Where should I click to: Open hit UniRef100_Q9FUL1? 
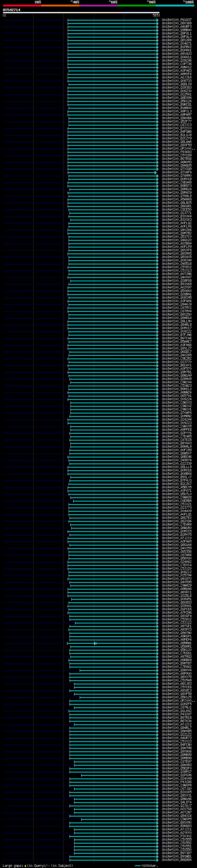pyautogui.click(x=177, y=33)
